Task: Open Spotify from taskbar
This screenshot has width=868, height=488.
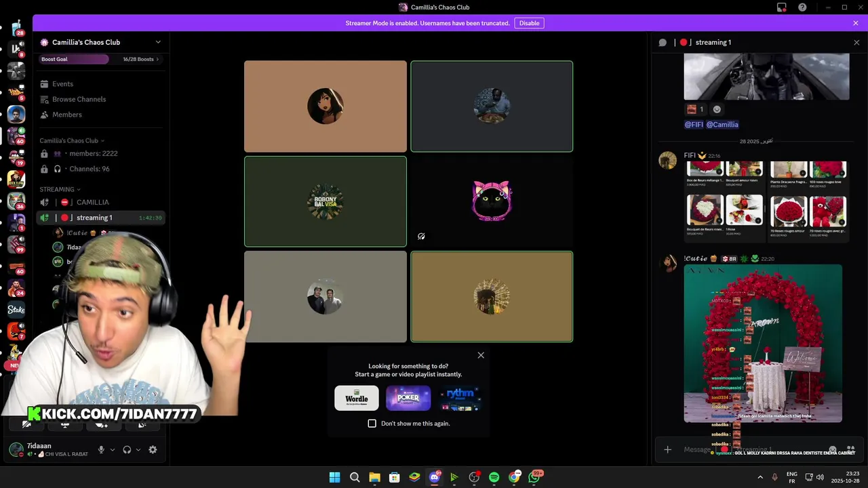Action: pyautogui.click(x=494, y=477)
